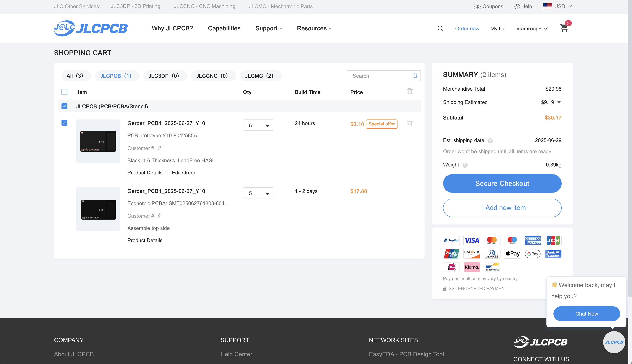Delete the first Gerber PCB item
The height and width of the screenshot is (364, 632).
[x=410, y=124]
